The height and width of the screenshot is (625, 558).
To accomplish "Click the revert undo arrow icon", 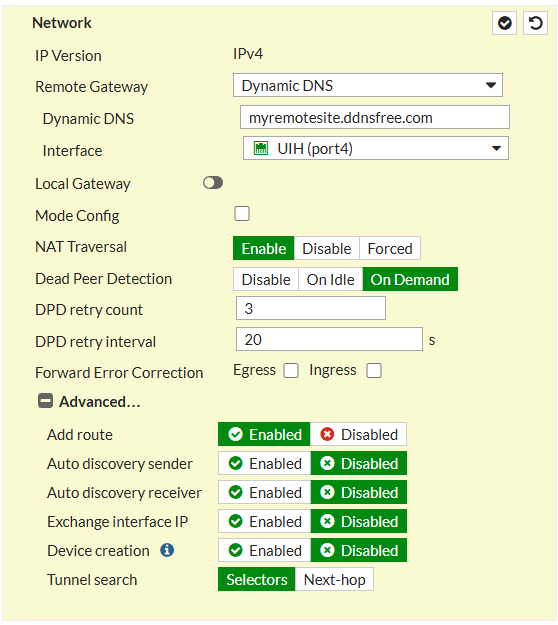I will [535, 23].
